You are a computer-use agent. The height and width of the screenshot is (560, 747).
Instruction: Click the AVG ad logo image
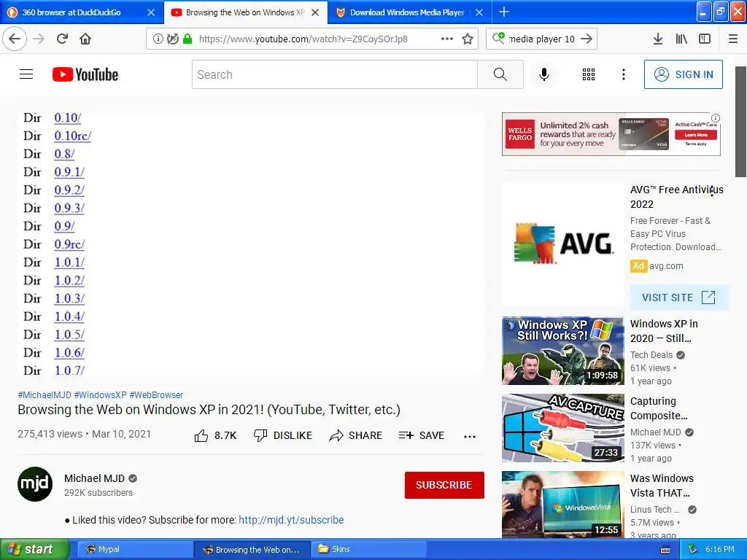click(562, 244)
